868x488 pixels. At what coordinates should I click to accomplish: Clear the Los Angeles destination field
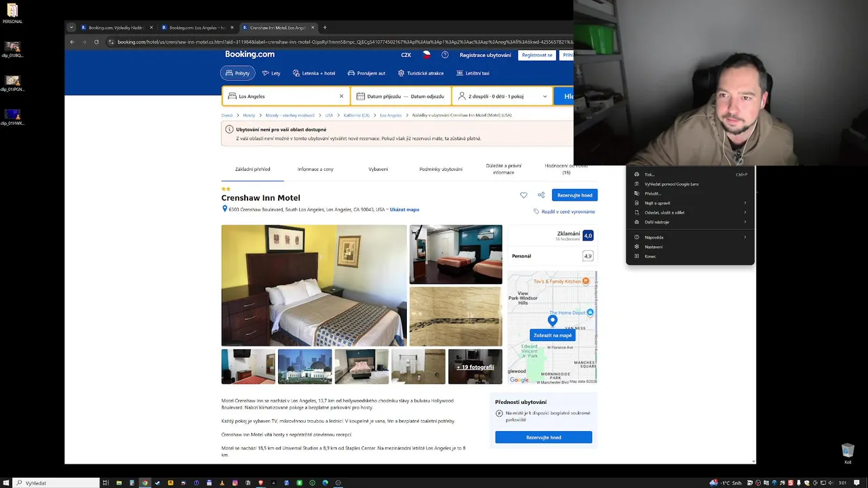341,96
